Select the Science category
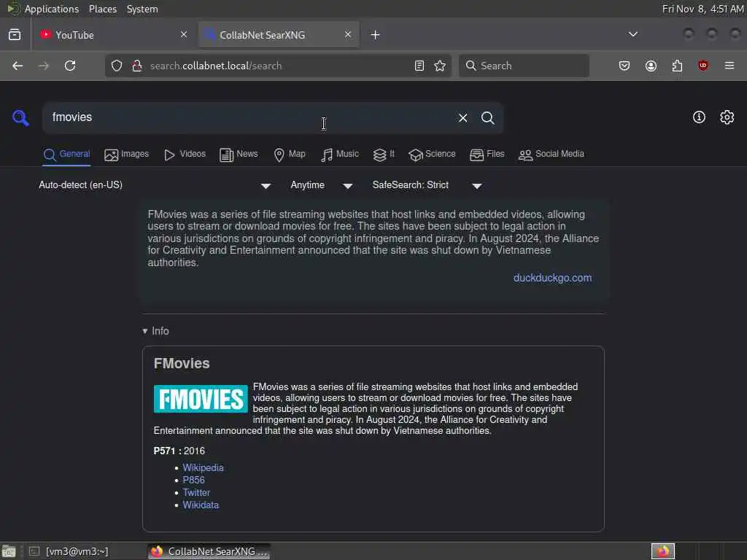Viewport: 747px width, 560px height. pyautogui.click(x=432, y=155)
